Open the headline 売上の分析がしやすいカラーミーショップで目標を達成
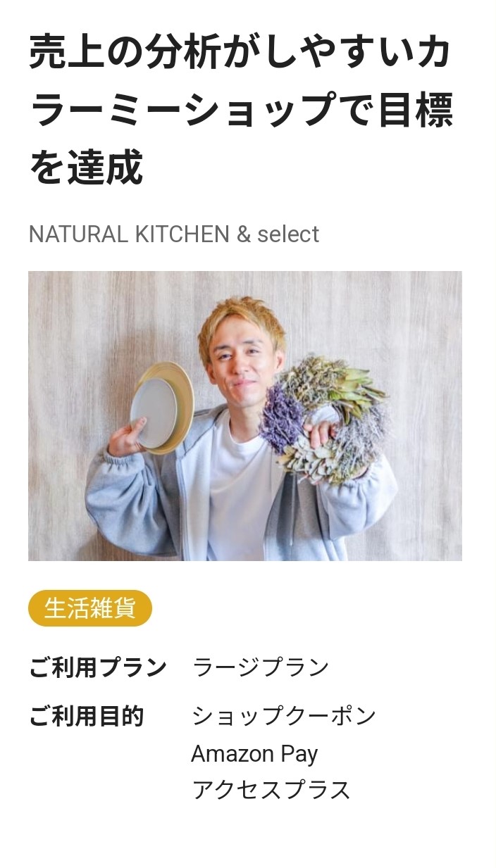This screenshot has width=496, height=868. click(240, 110)
